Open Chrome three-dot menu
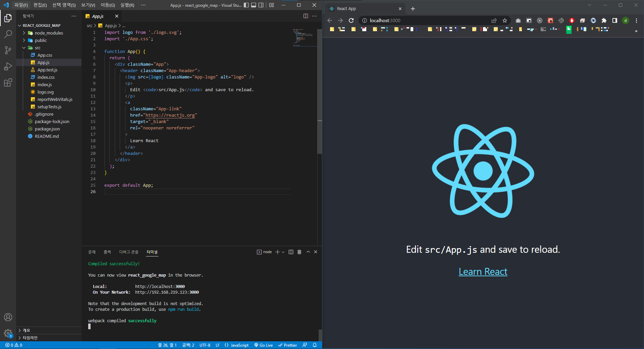Image resolution: width=644 pixels, height=349 pixels. click(x=636, y=20)
